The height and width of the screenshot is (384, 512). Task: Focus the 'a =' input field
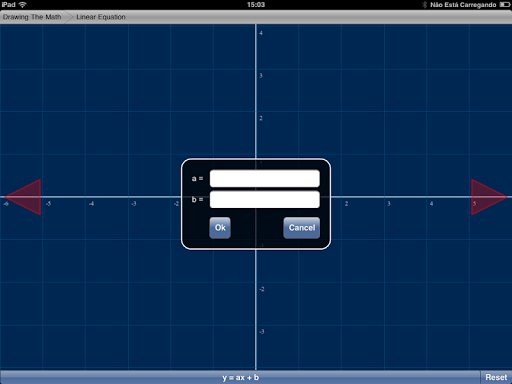click(265, 178)
